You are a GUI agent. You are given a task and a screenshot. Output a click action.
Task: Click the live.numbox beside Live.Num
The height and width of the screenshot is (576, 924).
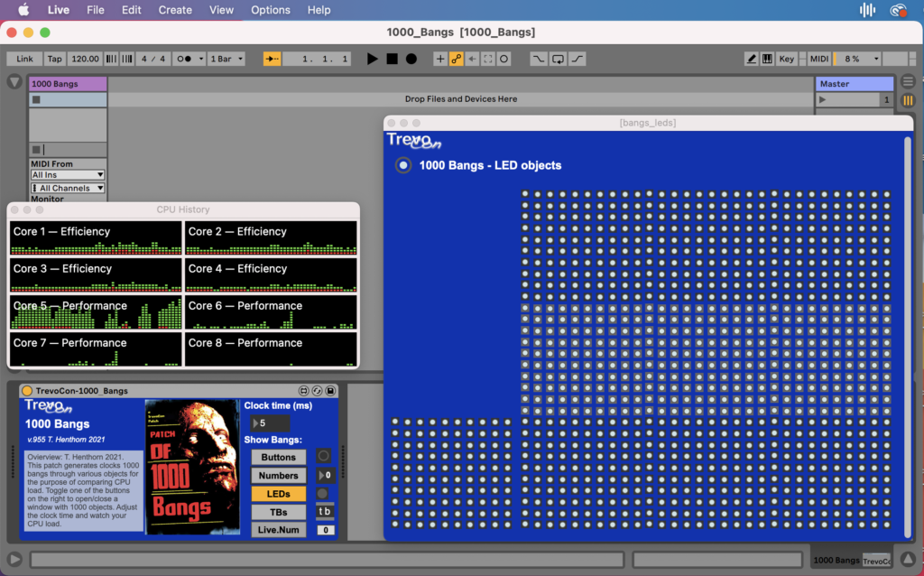(x=325, y=530)
